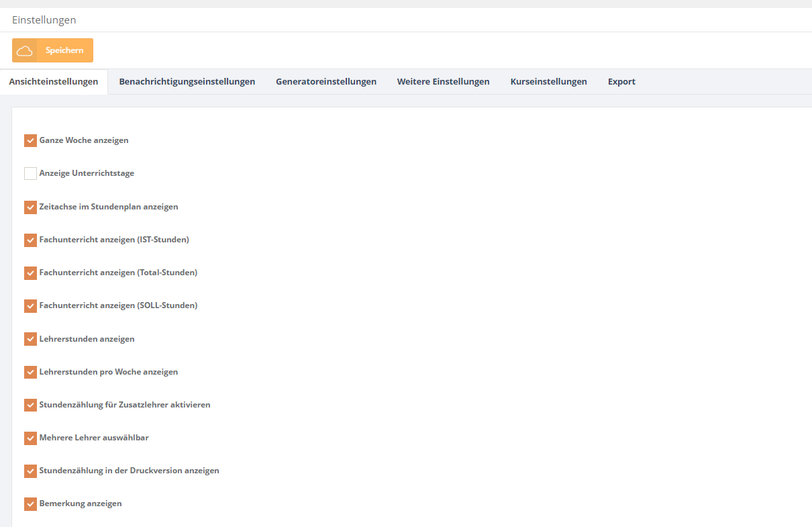Uncheck Bemerkung anzeigen checkbox
The height and width of the screenshot is (527, 812).
(x=30, y=504)
